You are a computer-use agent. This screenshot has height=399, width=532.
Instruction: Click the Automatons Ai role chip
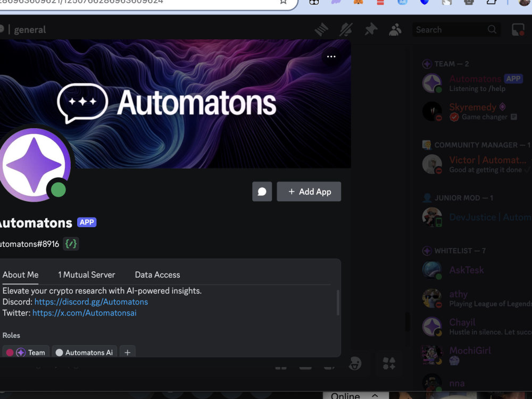pos(85,352)
